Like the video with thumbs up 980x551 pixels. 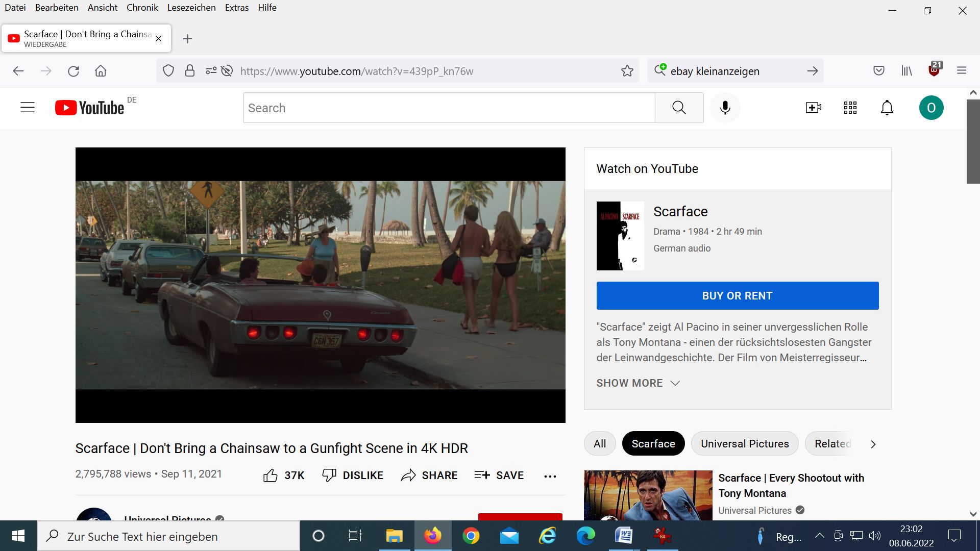tap(271, 475)
